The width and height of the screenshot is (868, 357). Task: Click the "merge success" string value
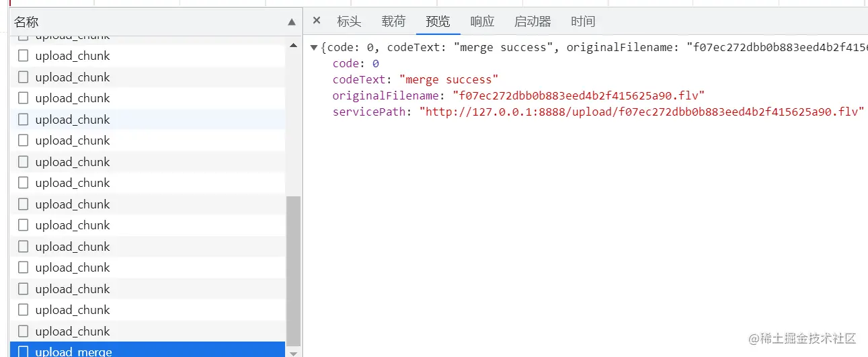448,80
